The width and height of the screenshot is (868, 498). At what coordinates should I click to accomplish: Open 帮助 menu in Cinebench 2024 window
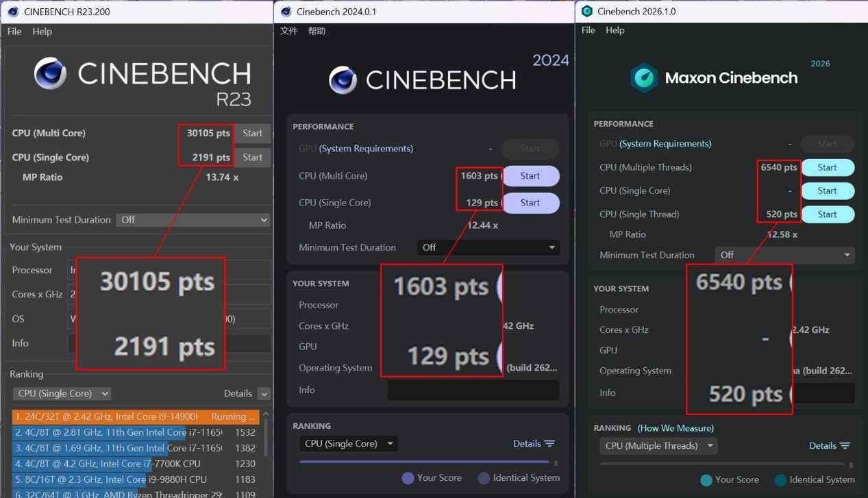[317, 31]
